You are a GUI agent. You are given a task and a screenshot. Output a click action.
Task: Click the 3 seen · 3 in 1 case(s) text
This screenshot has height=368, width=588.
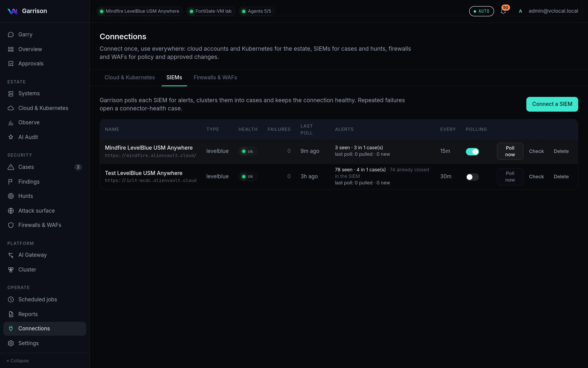[359, 147]
